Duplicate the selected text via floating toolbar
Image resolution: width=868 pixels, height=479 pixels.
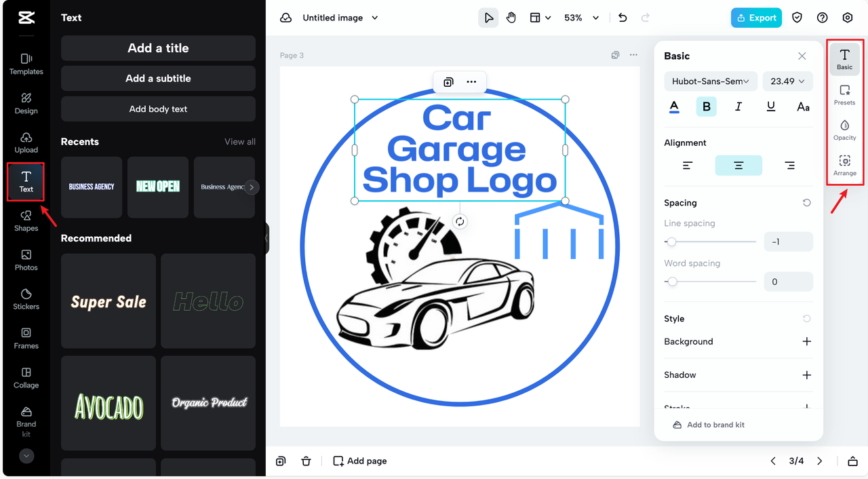click(448, 82)
